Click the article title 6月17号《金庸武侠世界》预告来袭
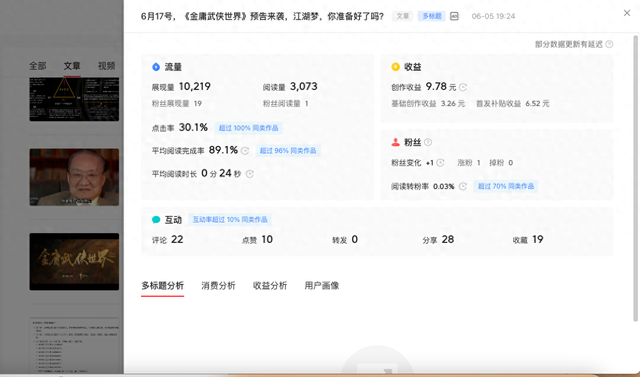 (262, 16)
